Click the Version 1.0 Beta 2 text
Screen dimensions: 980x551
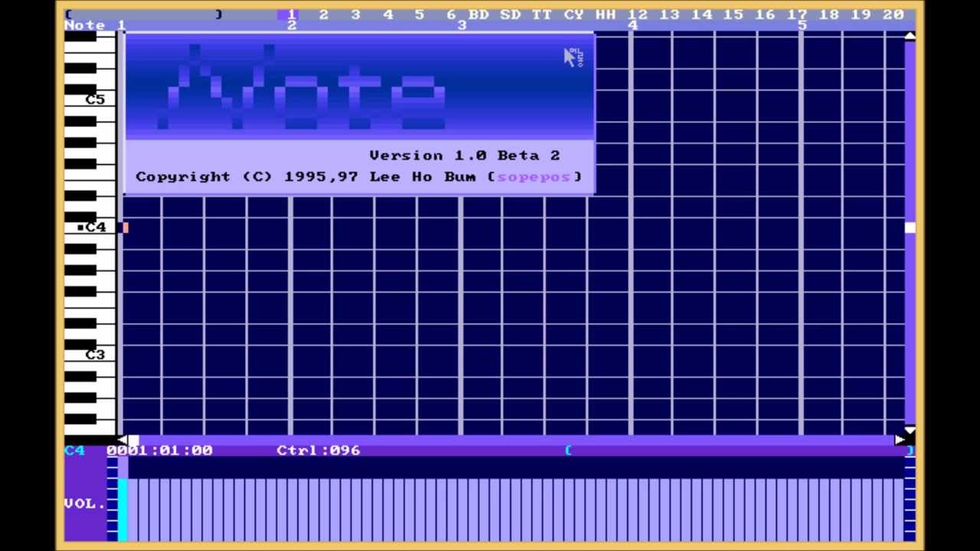(x=465, y=155)
